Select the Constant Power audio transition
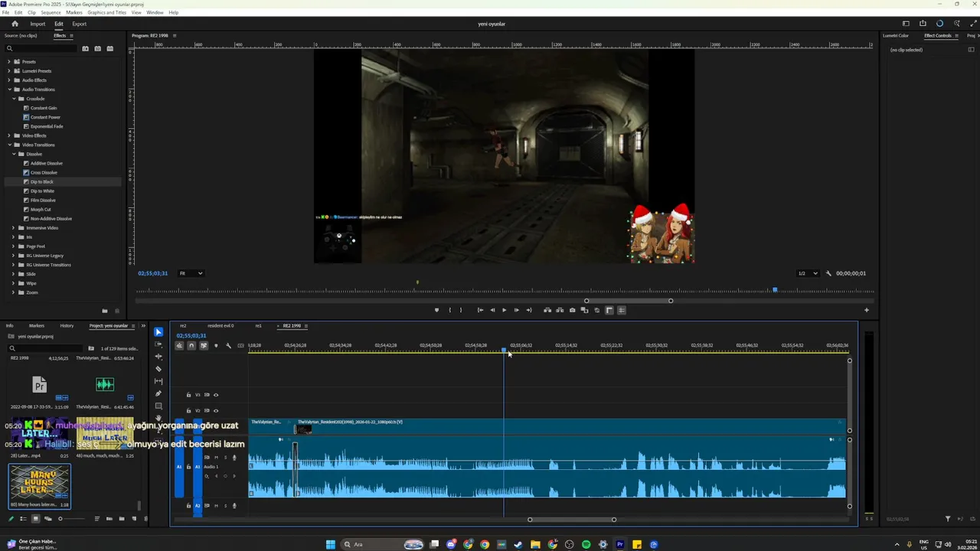 tap(45, 117)
